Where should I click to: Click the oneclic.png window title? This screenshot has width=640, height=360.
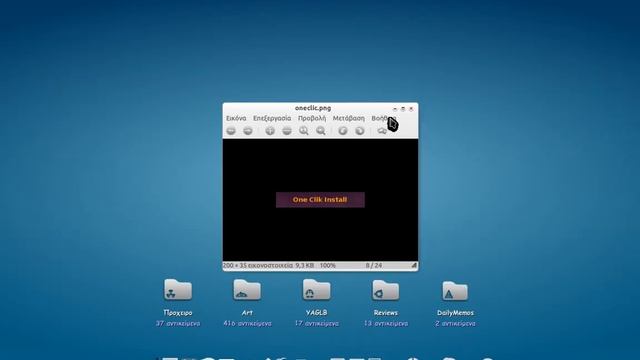[313, 108]
